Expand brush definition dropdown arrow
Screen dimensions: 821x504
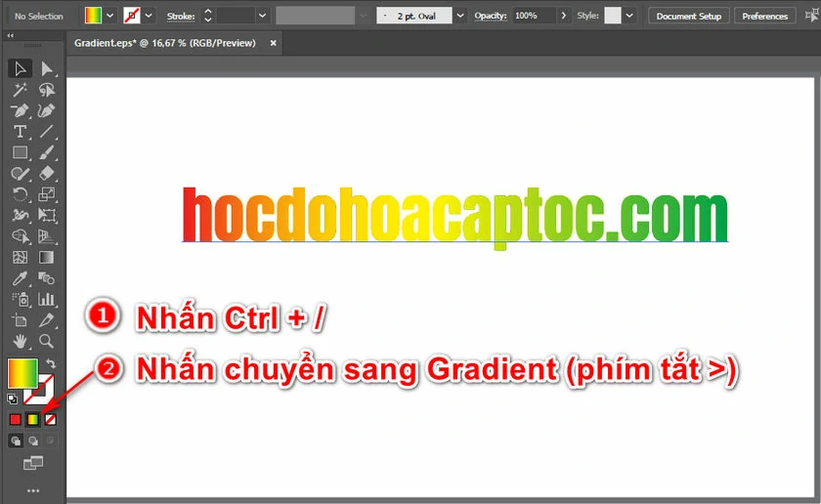click(460, 16)
